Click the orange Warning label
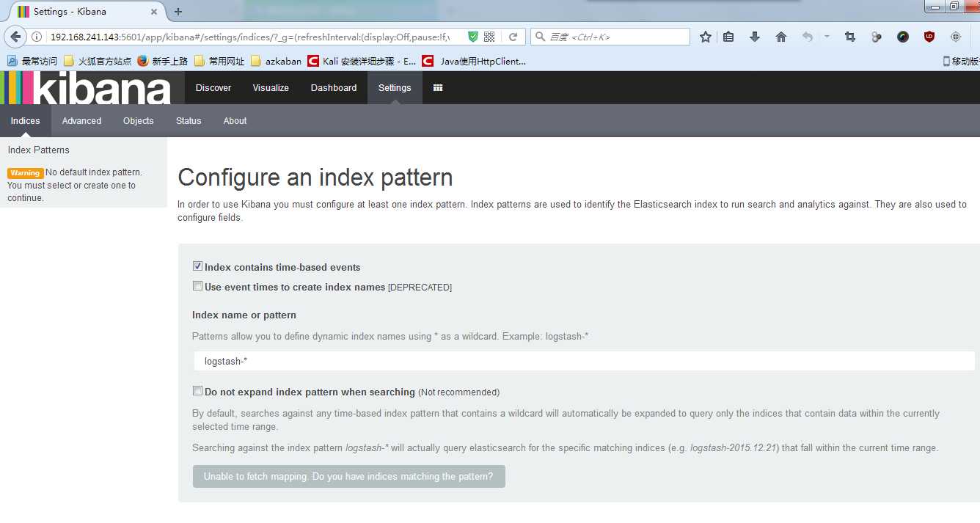The height and width of the screenshot is (523, 980). pyautogui.click(x=25, y=173)
